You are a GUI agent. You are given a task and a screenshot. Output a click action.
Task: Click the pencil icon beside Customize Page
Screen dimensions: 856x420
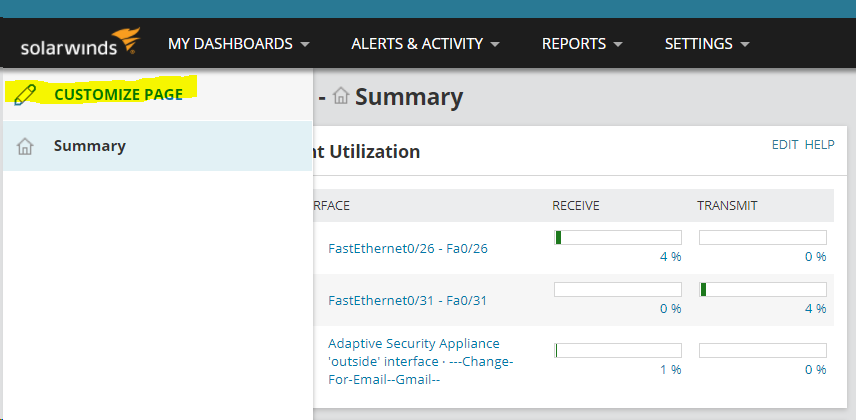pos(25,95)
